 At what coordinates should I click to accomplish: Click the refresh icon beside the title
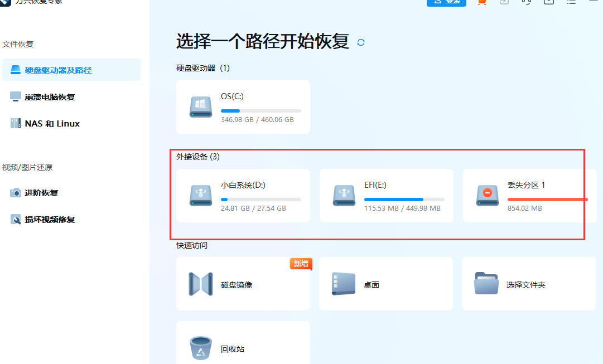[360, 42]
